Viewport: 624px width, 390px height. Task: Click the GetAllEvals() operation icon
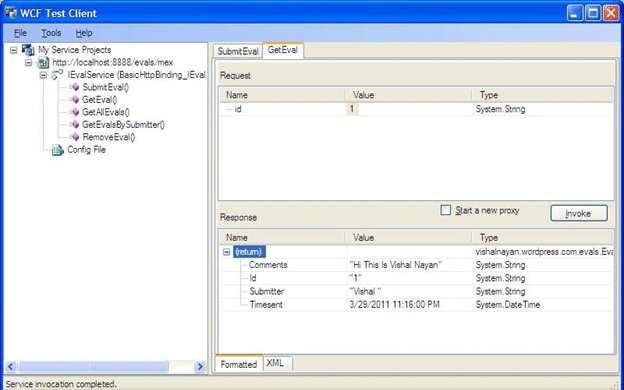[x=75, y=112]
